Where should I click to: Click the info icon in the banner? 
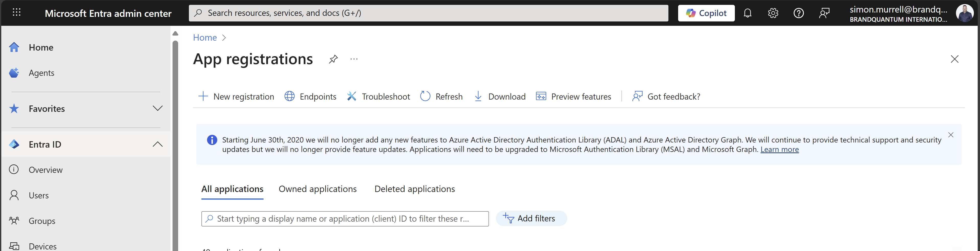pyautogui.click(x=212, y=140)
